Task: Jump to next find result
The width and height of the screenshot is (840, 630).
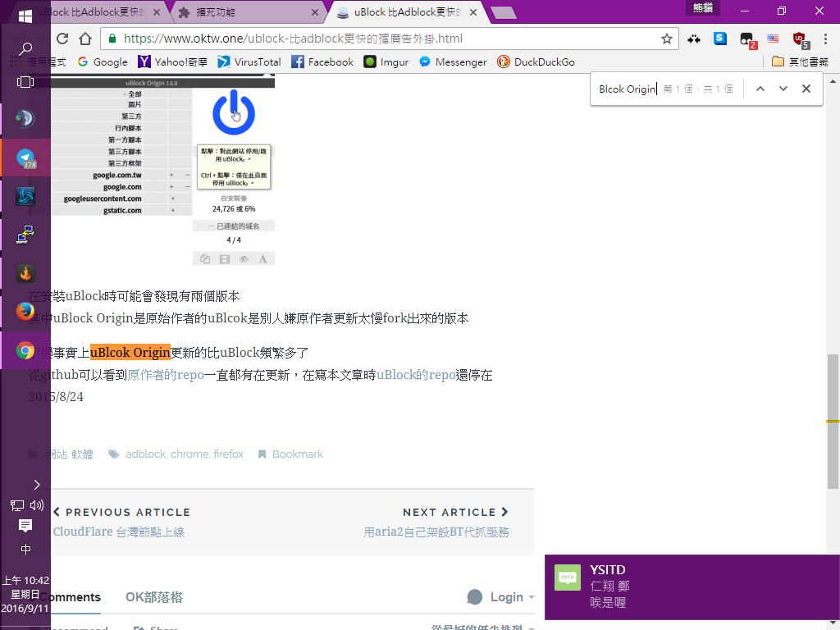Action: (x=783, y=89)
